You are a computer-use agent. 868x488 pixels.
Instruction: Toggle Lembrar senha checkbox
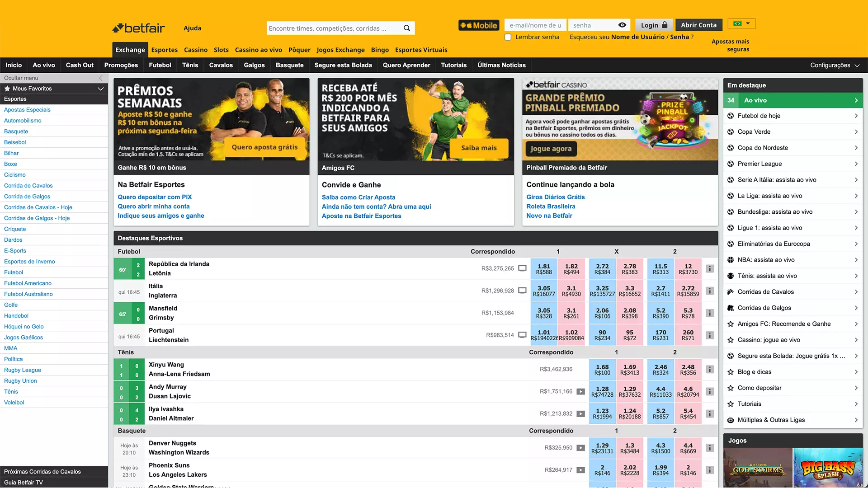pos(508,37)
